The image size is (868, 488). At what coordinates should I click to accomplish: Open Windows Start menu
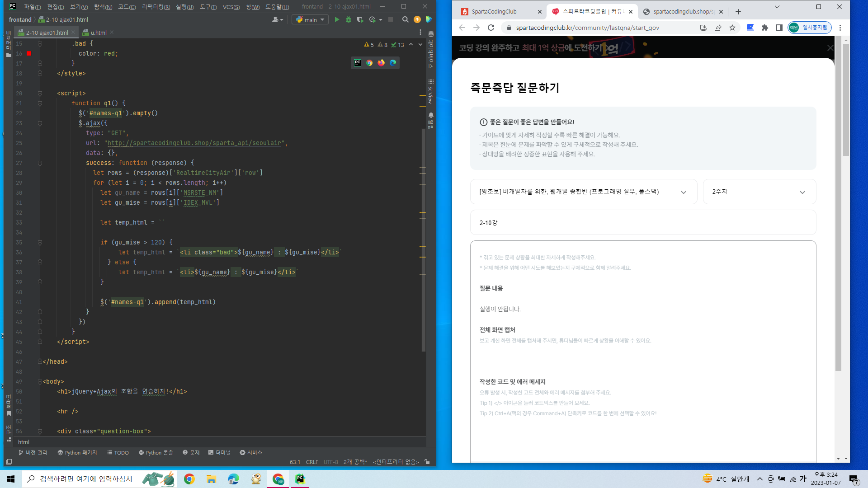pyautogui.click(x=11, y=479)
